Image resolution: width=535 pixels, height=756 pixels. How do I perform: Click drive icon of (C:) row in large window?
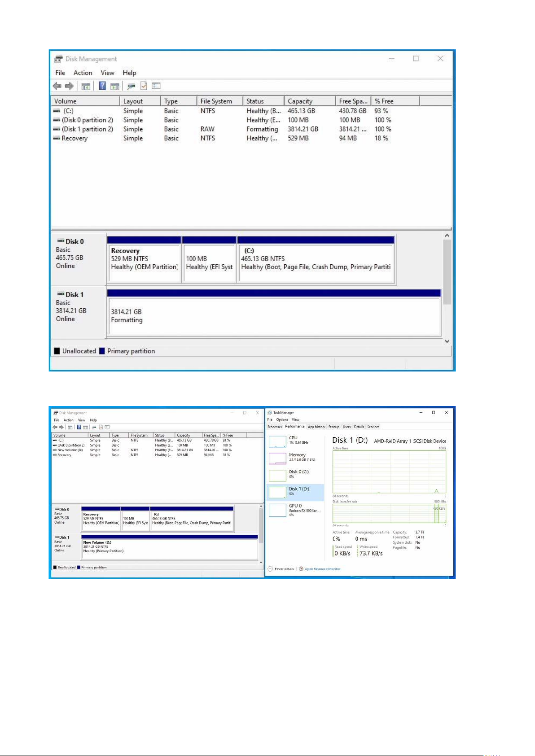(57, 111)
